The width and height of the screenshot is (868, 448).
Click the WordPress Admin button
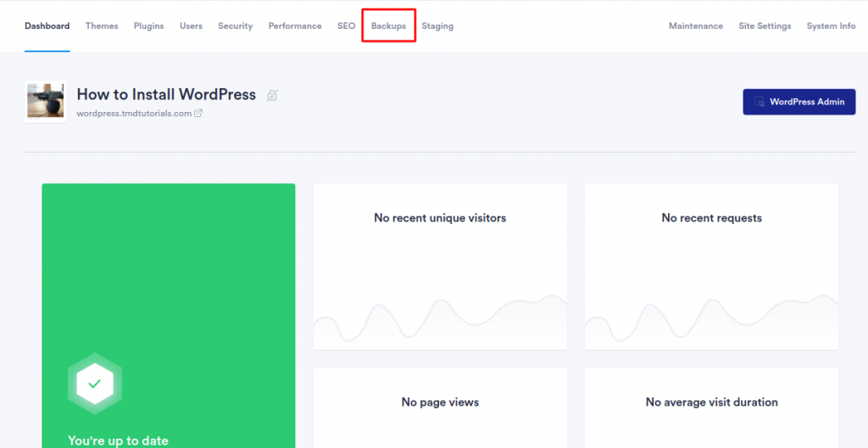798,102
